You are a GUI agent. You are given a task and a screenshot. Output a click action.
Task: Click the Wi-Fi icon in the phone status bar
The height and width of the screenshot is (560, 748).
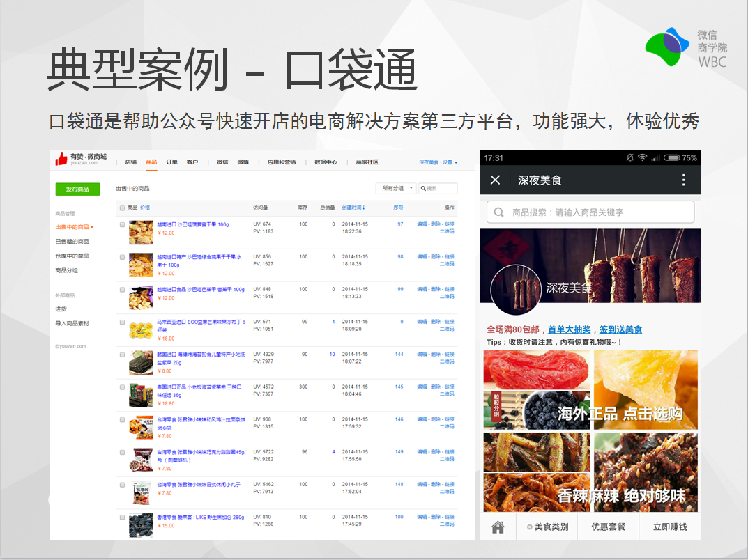[x=643, y=157]
